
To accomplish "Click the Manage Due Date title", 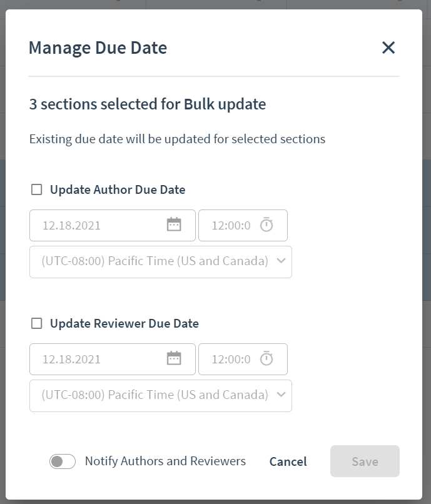I will [98, 48].
